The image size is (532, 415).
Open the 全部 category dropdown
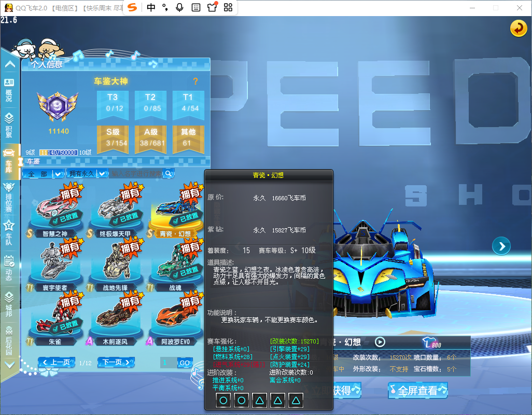[x=44, y=174]
